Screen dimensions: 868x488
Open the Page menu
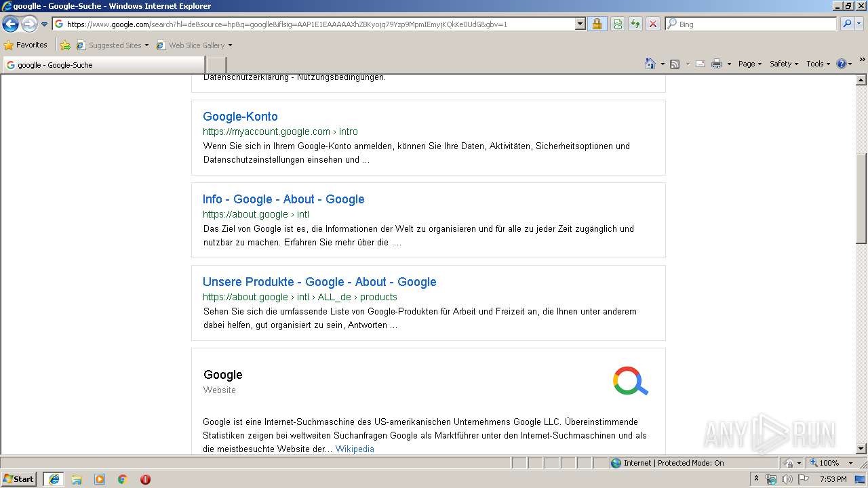749,64
